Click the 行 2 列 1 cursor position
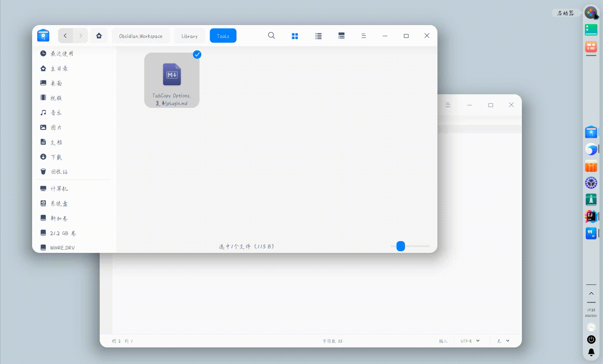Screen dimensions: 603x364 [x=122, y=341]
